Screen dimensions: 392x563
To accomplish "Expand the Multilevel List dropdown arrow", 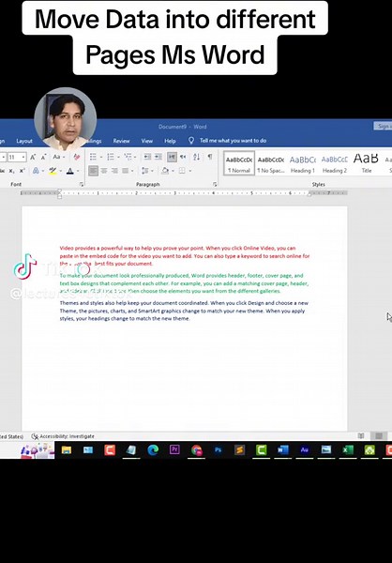I will tap(135, 158).
